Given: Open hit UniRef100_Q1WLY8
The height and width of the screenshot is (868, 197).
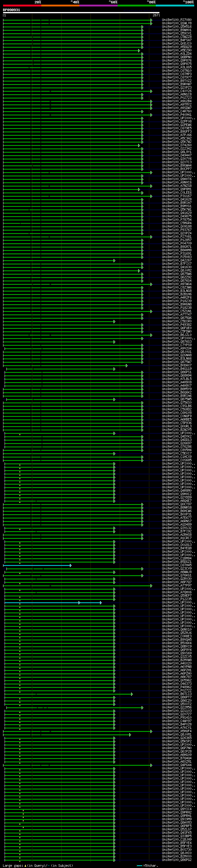Looking at the screenshot, I should tap(176, 23).
